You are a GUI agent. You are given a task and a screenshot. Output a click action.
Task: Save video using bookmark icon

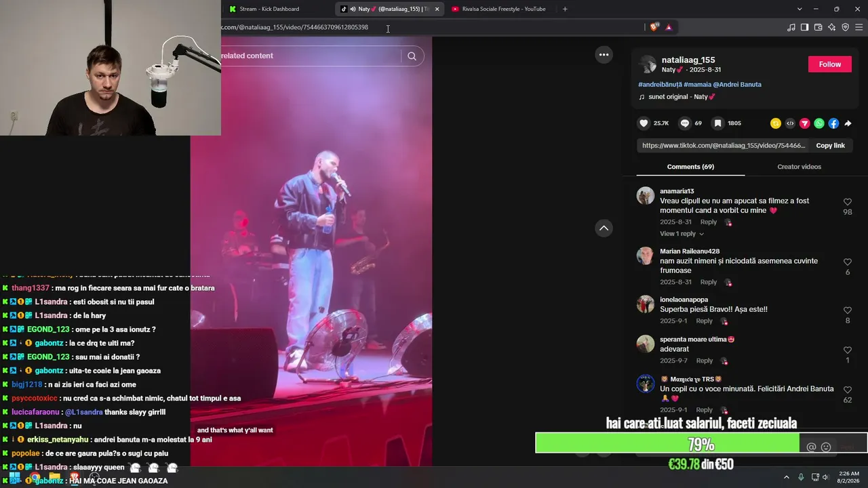pyautogui.click(x=717, y=123)
